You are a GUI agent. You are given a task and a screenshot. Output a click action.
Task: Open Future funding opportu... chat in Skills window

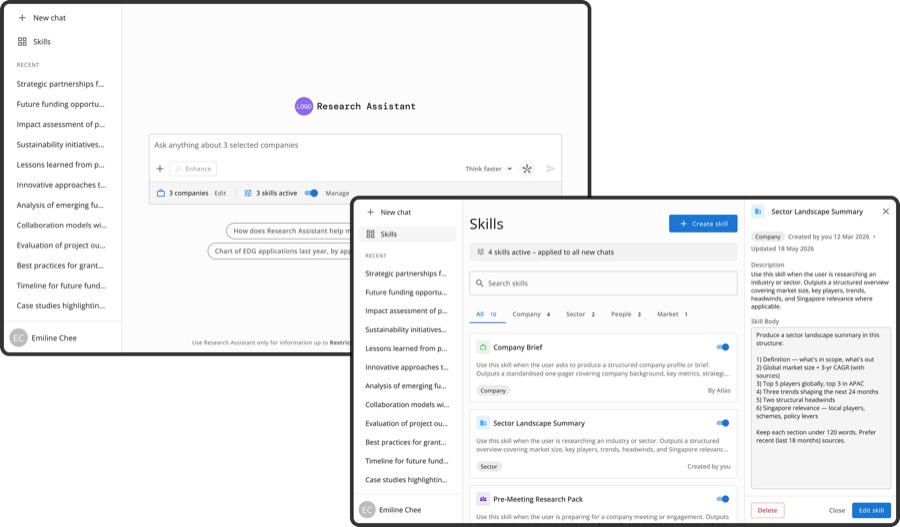(406, 293)
